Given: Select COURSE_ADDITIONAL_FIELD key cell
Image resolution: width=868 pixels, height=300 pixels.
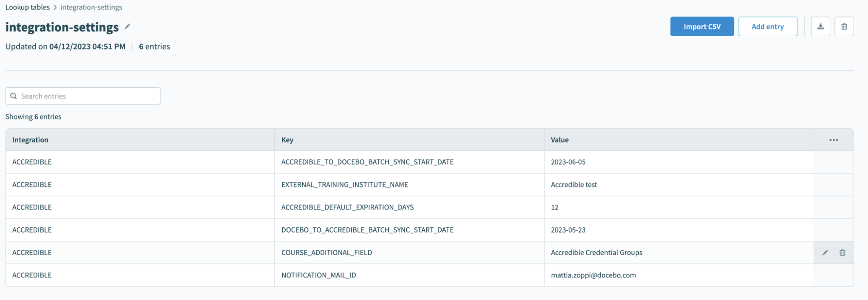Looking at the screenshot, I should 409,253.
